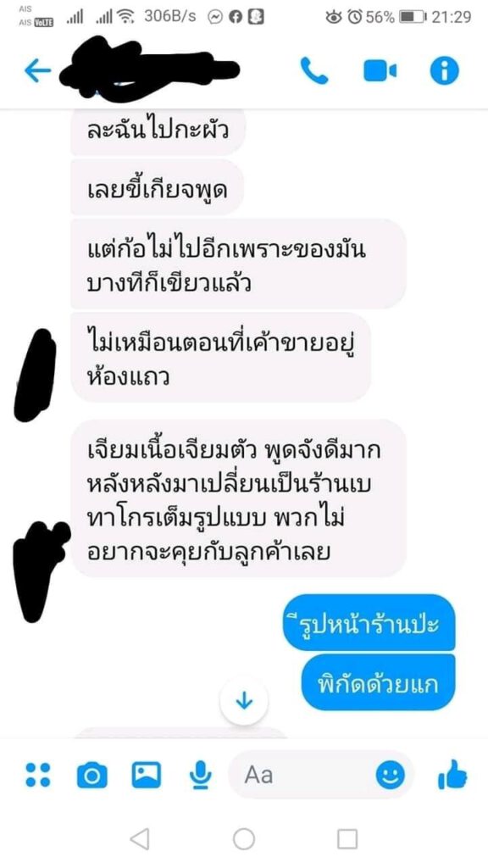Tap Android home circle navigation button
Viewport: 488px width, 868px height.
click(243, 838)
